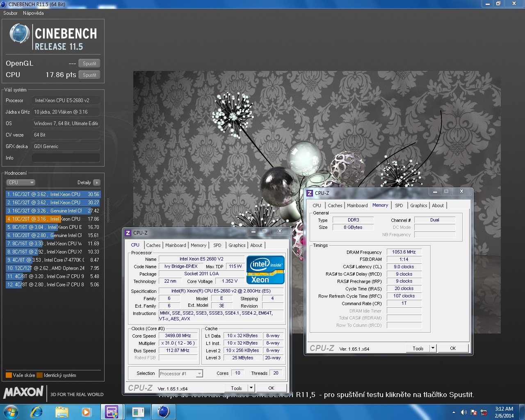Open the SPD tab in the CPU-Z memory window

click(399, 205)
